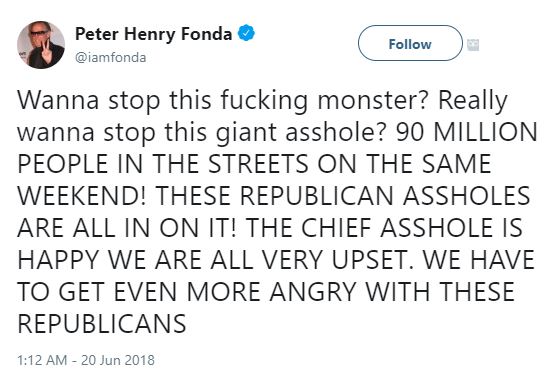This screenshot has width=550, height=372.
Task: Click the Follow button
Action: coord(410,43)
